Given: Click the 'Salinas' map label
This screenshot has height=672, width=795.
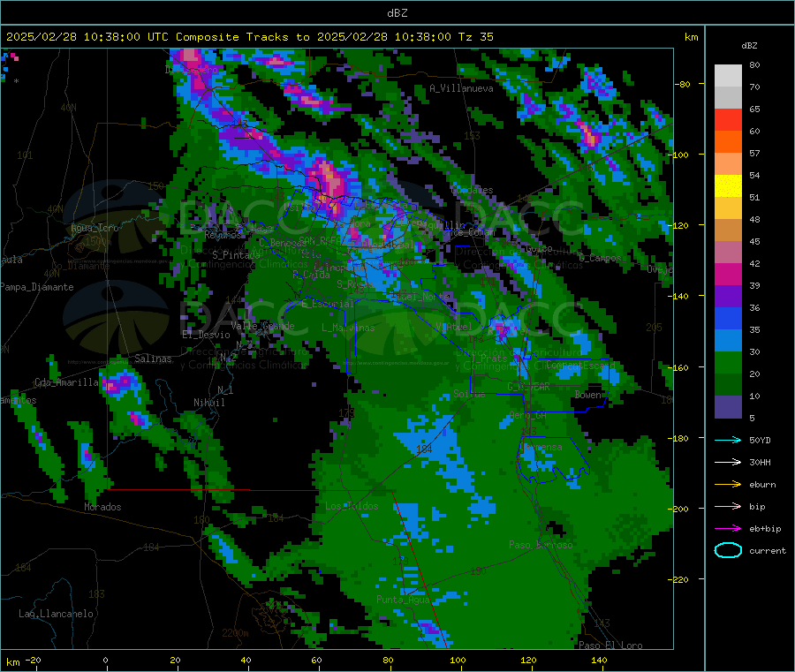Looking at the screenshot, I should pos(153,359).
